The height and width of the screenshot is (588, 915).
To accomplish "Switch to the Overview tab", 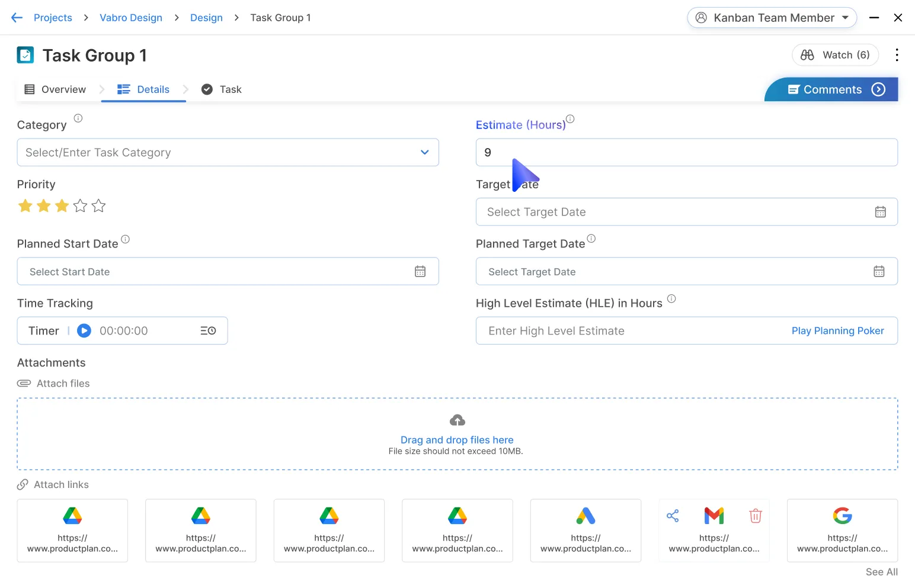I will [56, 89].
